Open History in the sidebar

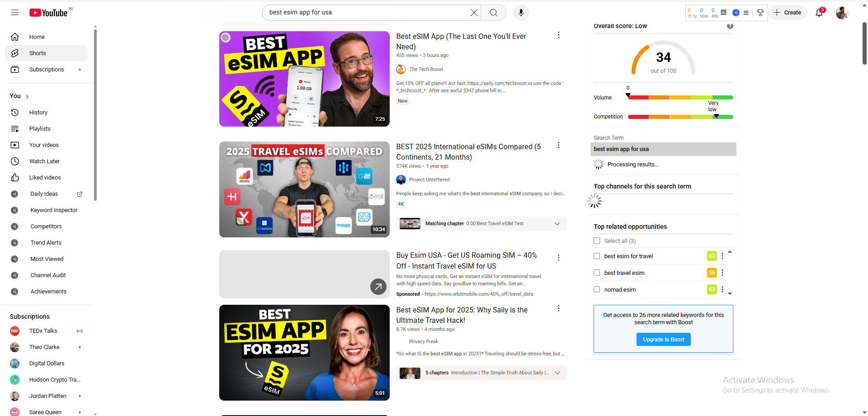(46, 113)
